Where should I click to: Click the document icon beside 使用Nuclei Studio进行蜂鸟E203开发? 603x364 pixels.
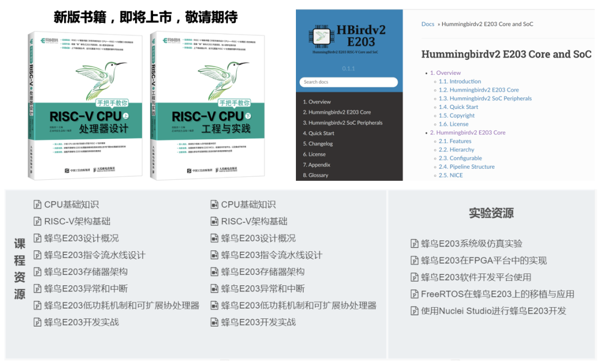coord(414,311)
